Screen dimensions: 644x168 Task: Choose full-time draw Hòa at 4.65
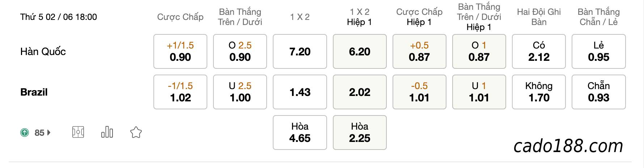(x=300, y=133)
